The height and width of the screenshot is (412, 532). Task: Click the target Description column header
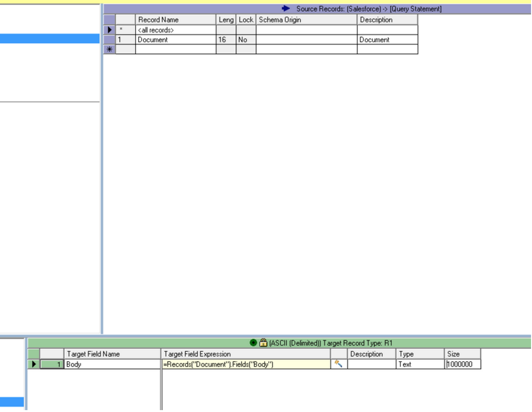pos(371,354)
